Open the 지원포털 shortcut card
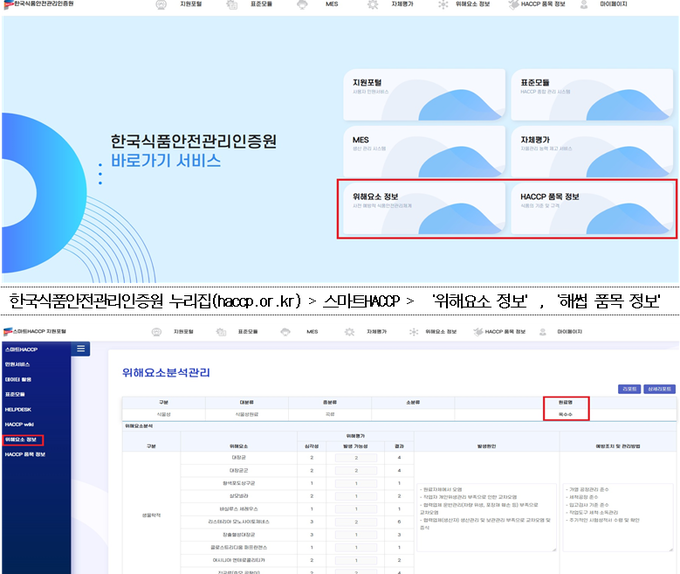 pos(424,95)
